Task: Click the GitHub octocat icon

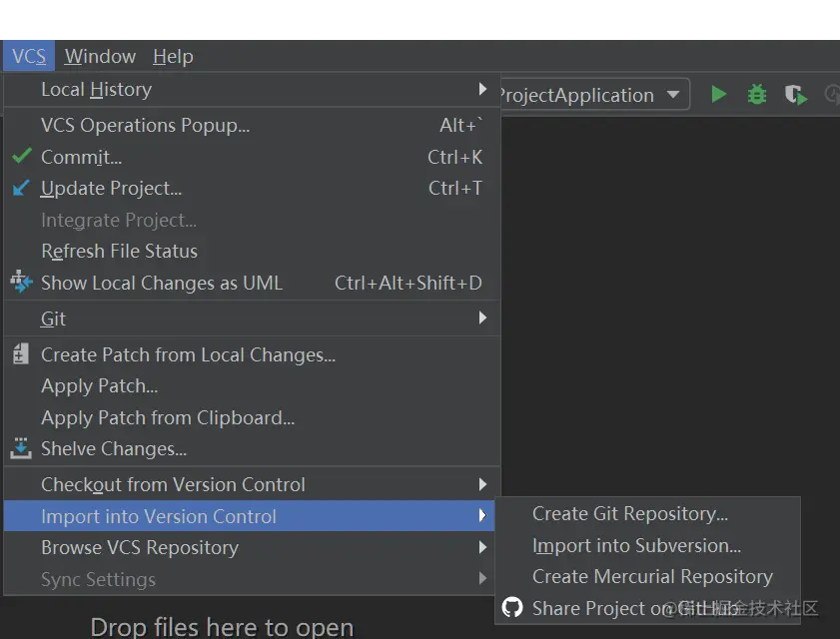Action: pyautogui.click(x=512, y=607)
